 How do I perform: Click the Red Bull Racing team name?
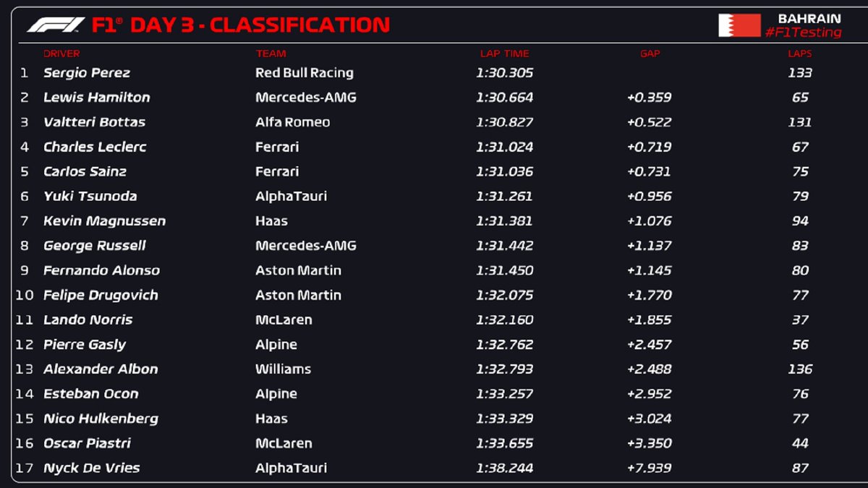304,73
